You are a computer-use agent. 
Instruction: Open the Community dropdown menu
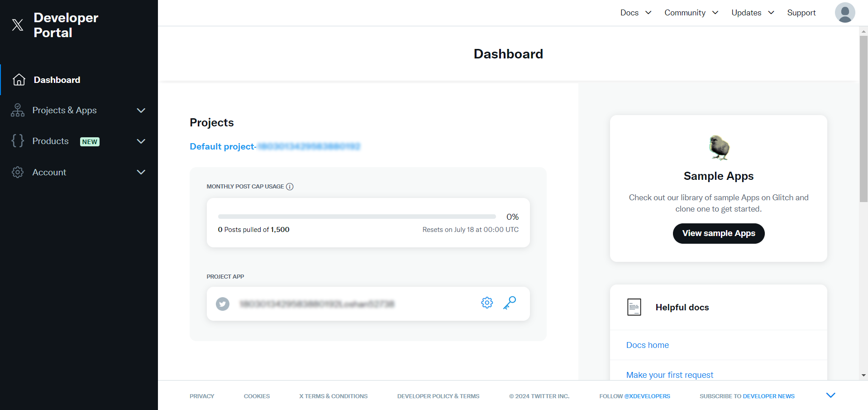click(692, 13)
